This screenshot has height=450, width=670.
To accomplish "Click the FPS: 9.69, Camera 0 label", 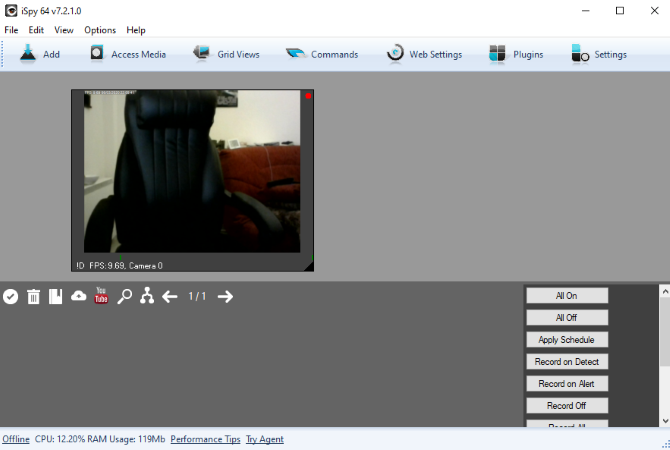I will coord(126,266).
